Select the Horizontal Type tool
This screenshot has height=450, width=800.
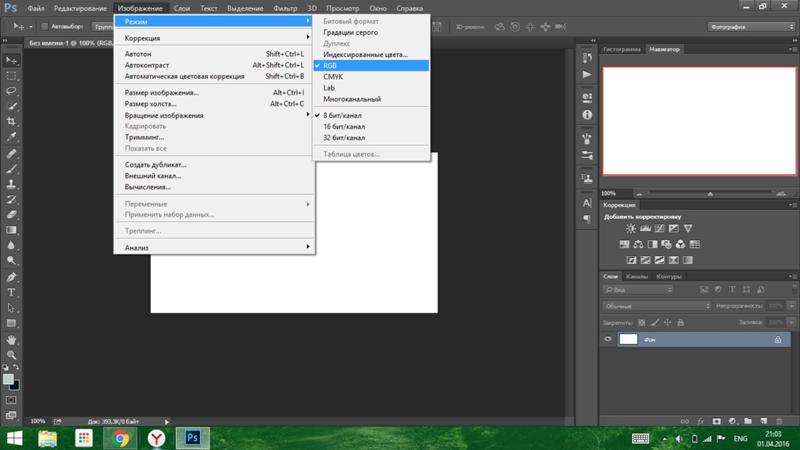(x=11, y=293)
